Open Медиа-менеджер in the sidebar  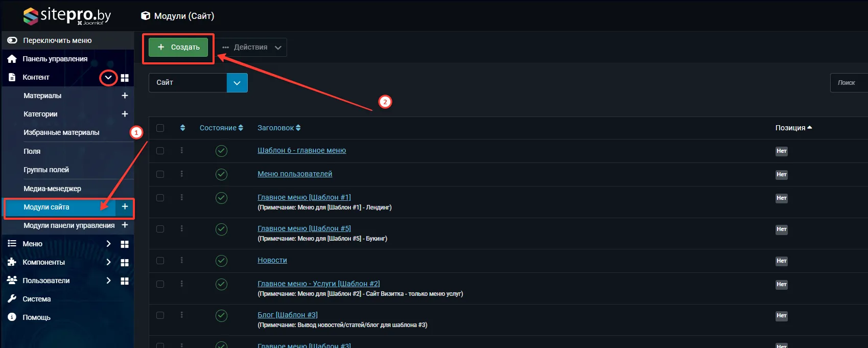click(52, 189)
